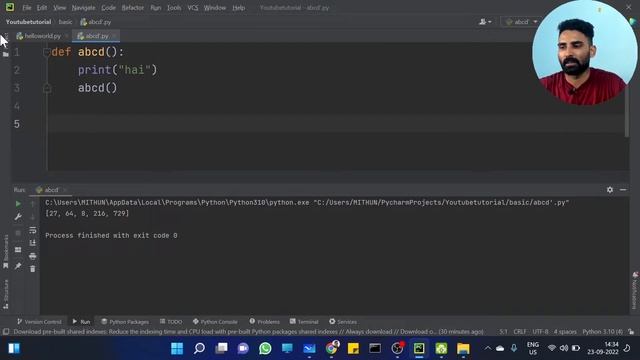This screenshot has height=360, width=640.
Task: Rerun abcd with the green play icon
Action: tap(18, 204)
